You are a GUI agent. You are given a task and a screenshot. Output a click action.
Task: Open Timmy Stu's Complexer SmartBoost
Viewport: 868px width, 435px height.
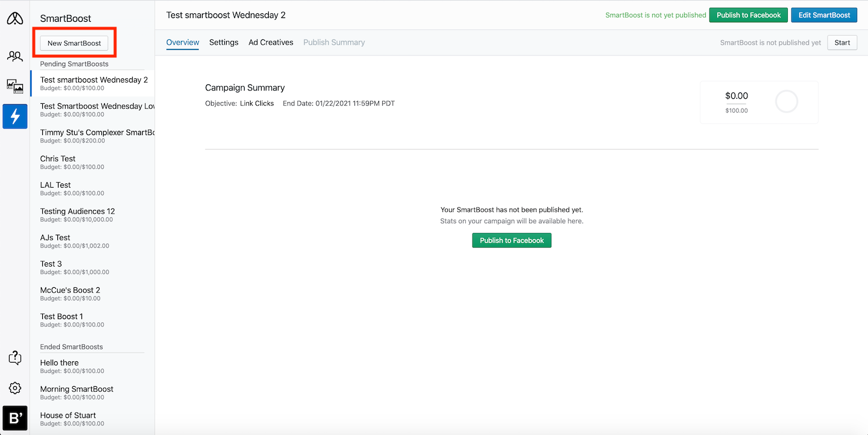[x=92, y=136]
